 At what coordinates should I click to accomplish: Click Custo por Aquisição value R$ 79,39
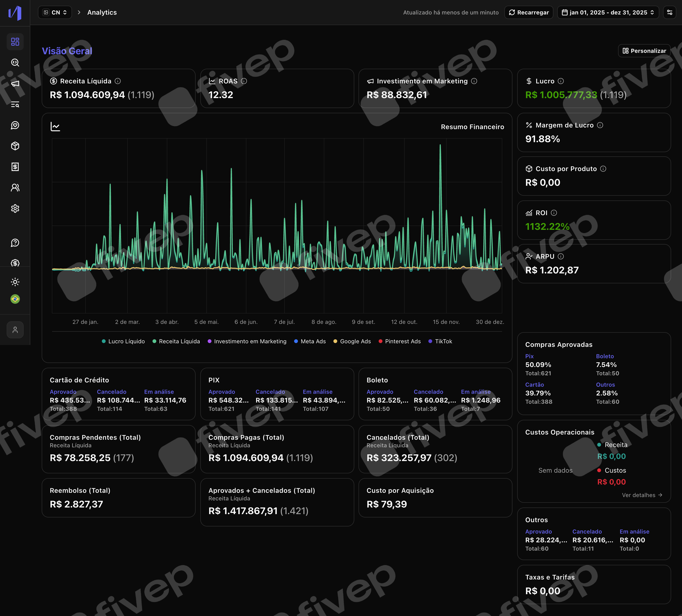(387, 504)
